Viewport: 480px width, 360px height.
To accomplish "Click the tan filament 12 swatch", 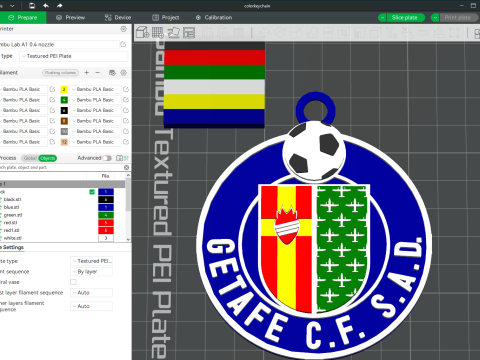I will (64, 142).
